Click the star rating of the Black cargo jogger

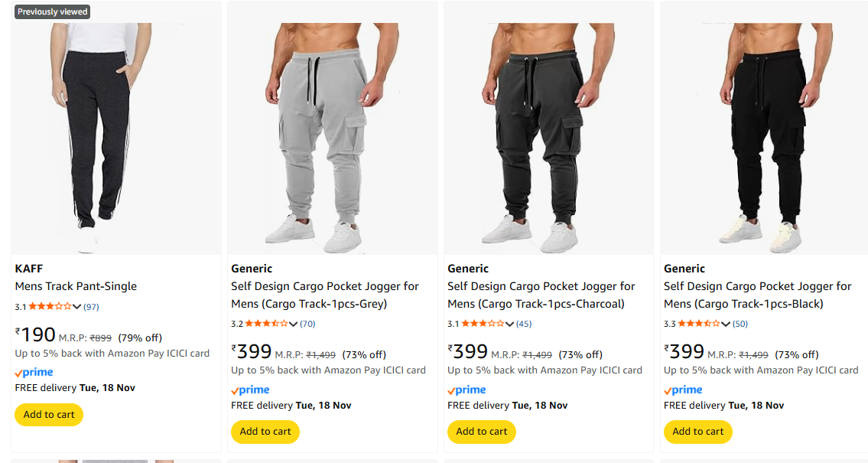(x=699, y=324)
